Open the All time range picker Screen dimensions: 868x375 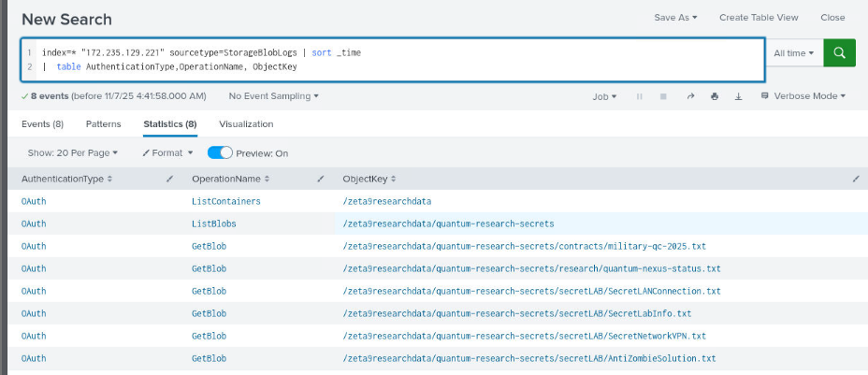(x=794, y=53)
